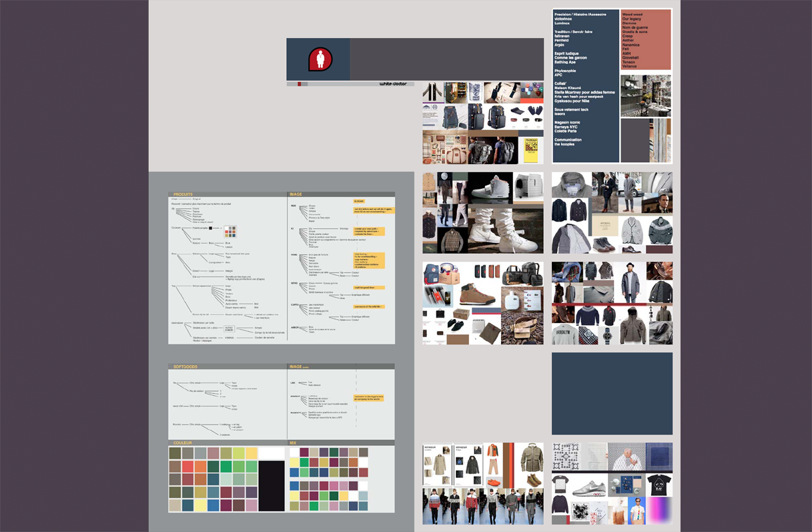Click the empty navy blue rectangle

click(x=612, y=394)
